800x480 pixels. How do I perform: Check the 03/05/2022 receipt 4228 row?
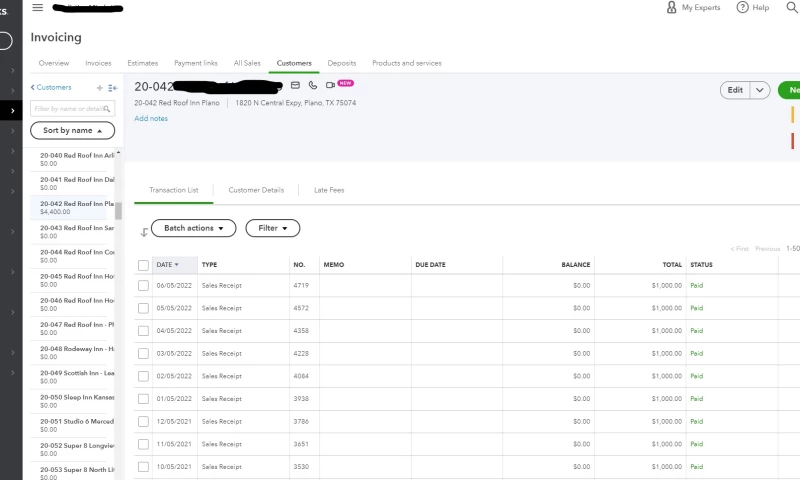point(143,353)
